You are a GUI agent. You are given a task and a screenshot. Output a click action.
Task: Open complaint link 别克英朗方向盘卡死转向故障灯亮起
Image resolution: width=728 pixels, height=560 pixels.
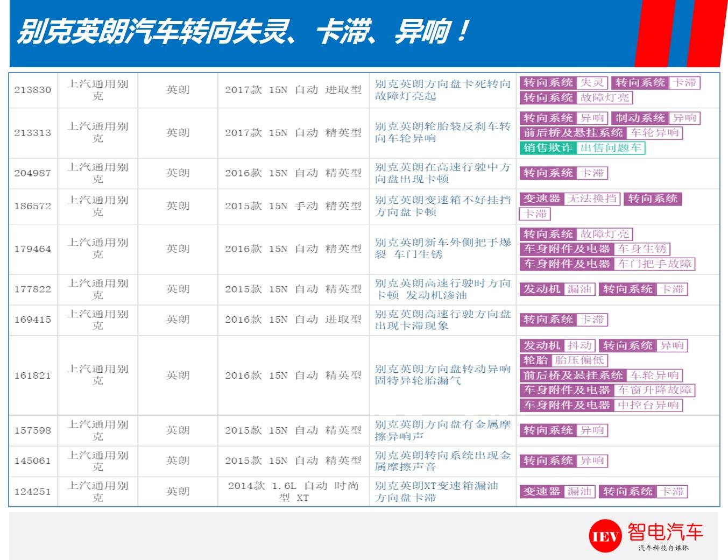tap(442, 90)
